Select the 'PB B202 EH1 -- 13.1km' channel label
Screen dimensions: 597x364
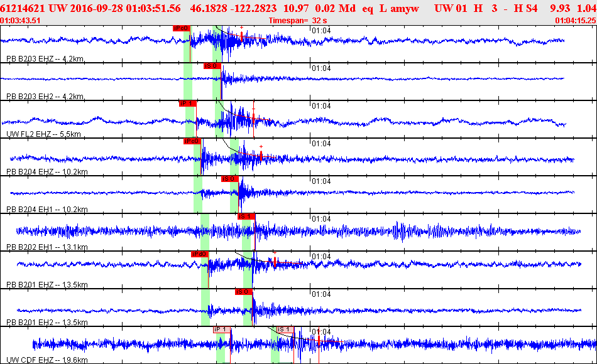[47, 247]
